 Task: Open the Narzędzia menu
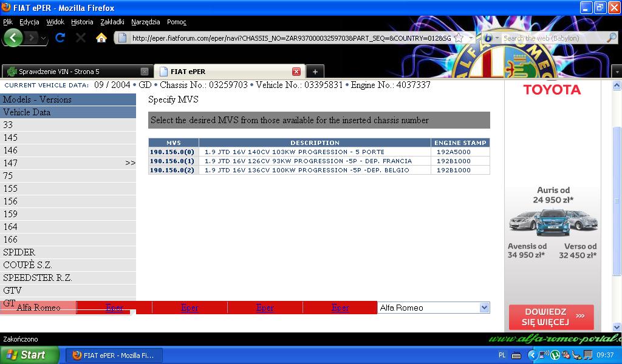pos(146,22)
